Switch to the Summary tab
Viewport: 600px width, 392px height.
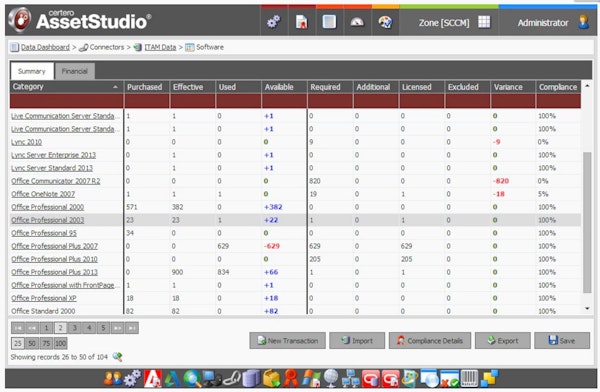[x=32, y=71]
